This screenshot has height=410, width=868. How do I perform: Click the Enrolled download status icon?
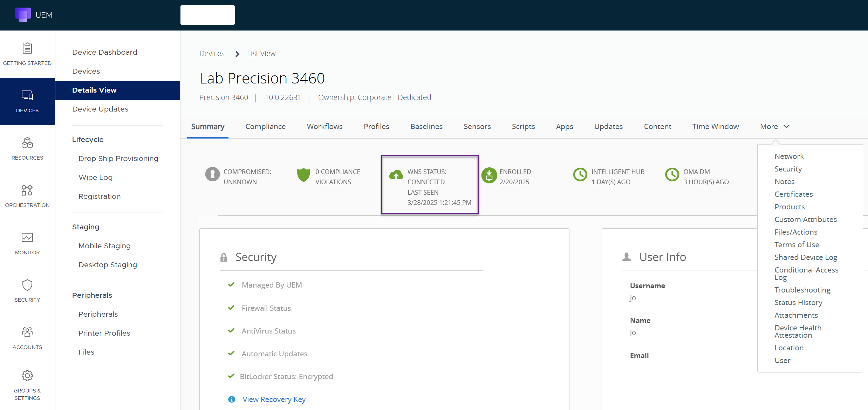coord(489,175)
